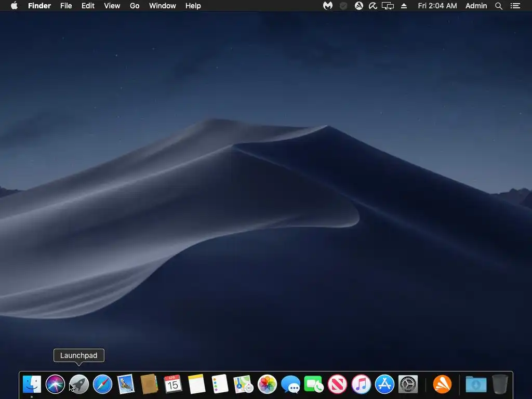532x399 pixels.
Task: Open orange Avast icon in Dock
Action: pos(443,384)
